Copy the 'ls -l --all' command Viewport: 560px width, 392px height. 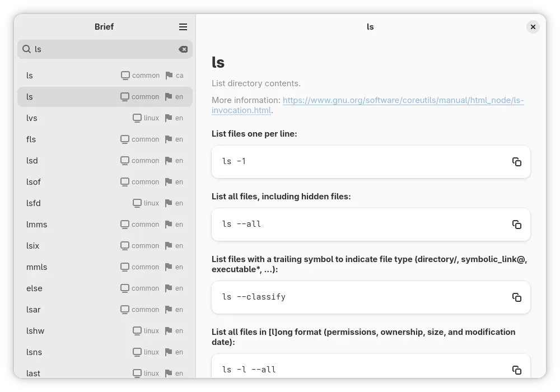(516, 370)
